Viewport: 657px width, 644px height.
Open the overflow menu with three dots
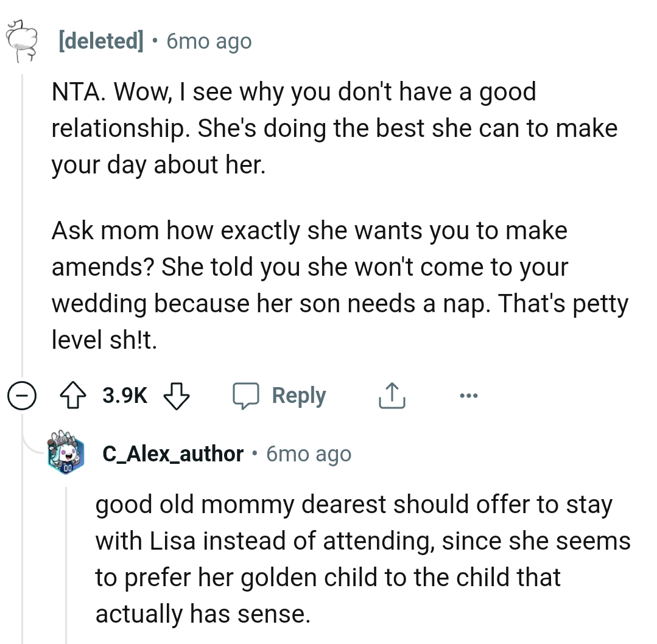point(468,395)
